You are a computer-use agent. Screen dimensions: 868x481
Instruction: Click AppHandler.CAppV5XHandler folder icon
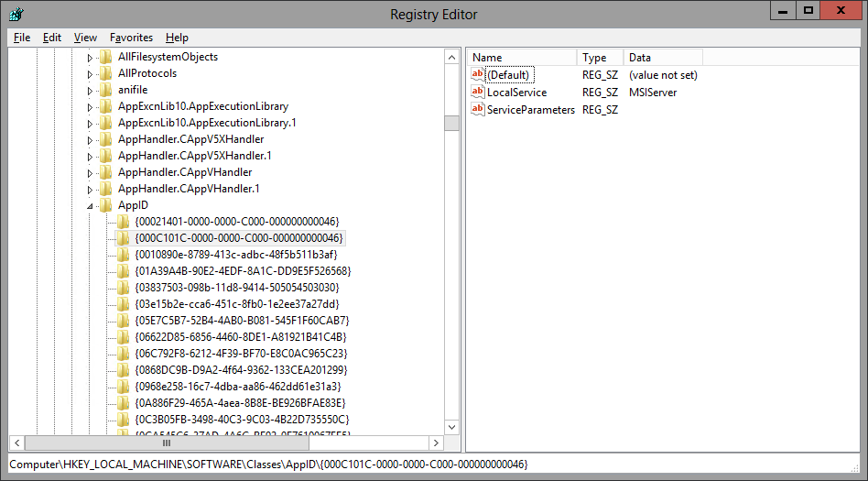(105, 139)
